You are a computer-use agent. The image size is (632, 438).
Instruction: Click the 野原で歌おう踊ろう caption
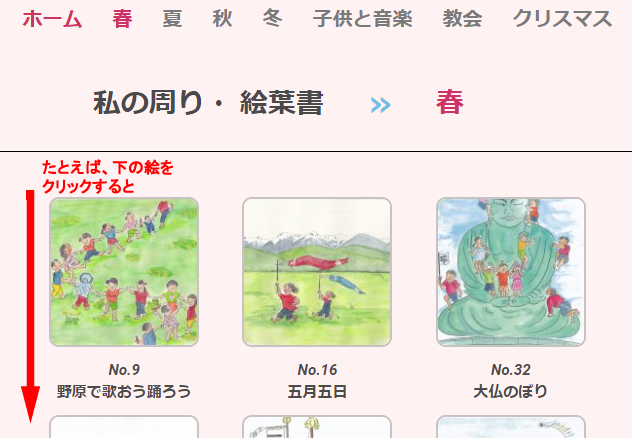124,391
